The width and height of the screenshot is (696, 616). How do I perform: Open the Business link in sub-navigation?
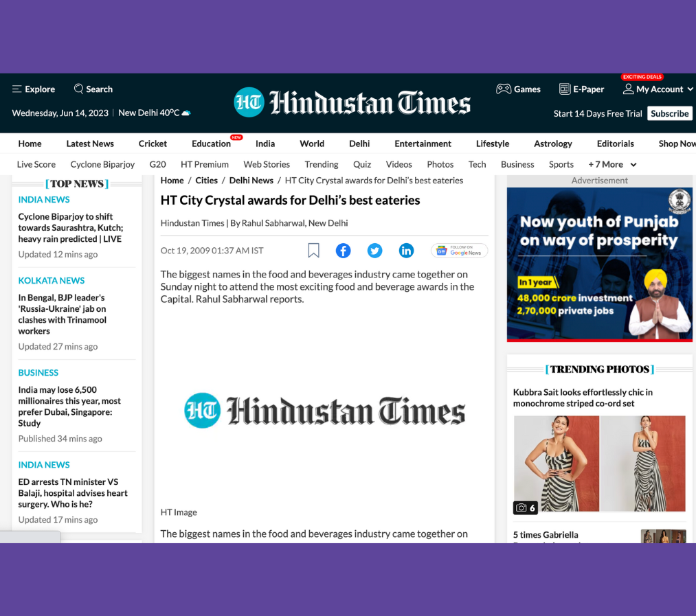point(517,165)
